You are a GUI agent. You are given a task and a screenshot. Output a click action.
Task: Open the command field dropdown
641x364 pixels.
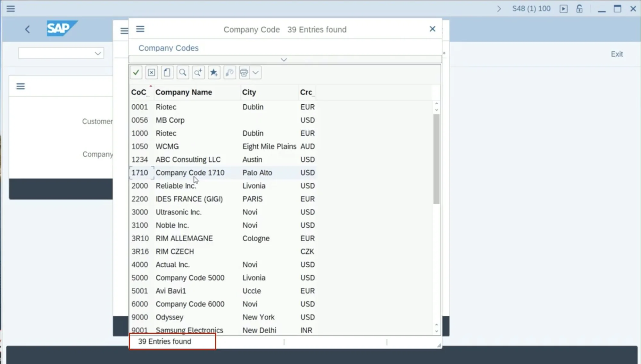coord(98,53)
